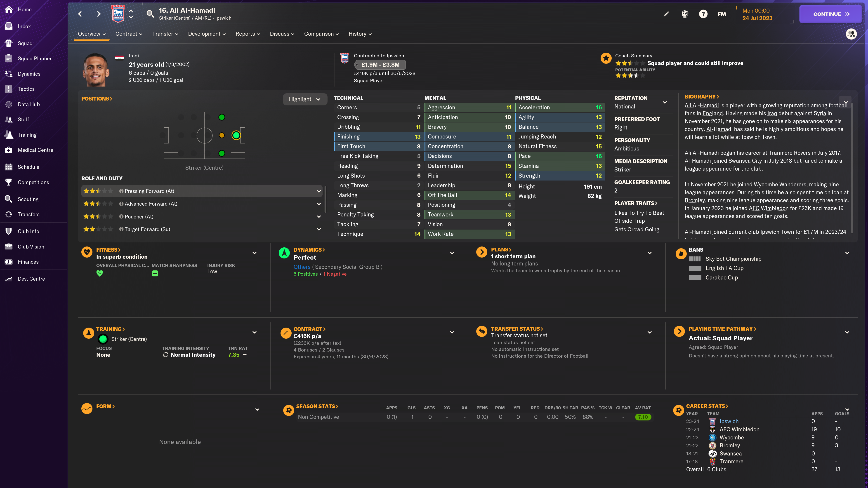Open the Dev. Centre icon
Image resolution: width=868 pixels, height=488 pixels.
(x=9, y=279)
